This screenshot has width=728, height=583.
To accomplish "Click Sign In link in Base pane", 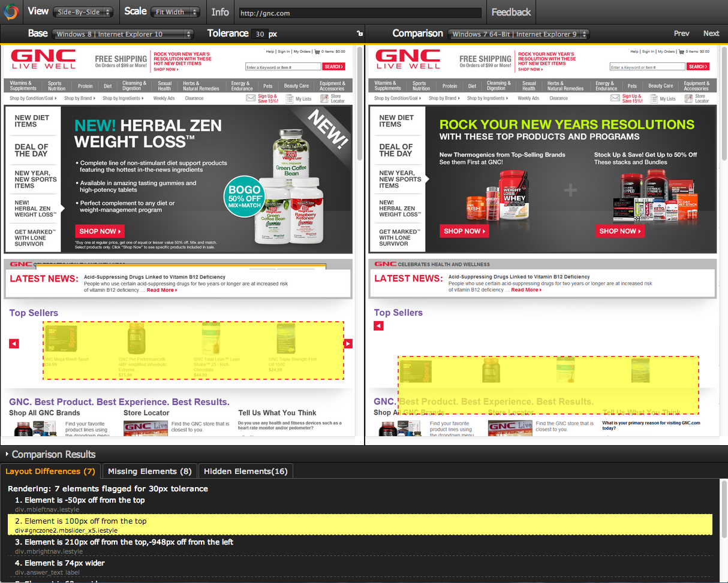I will 284,52.
